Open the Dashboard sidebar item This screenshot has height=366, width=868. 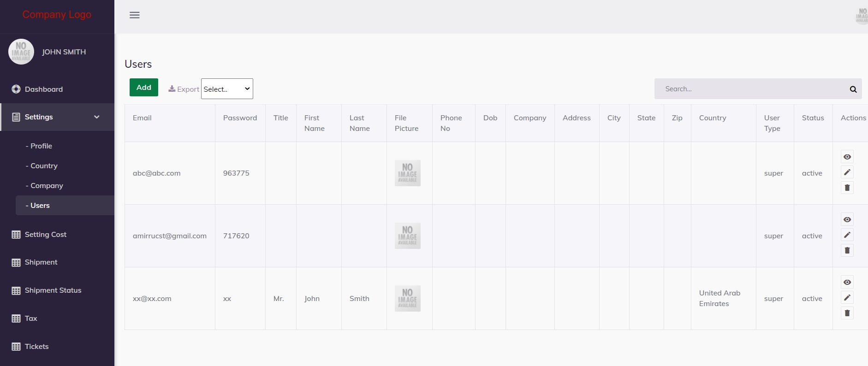coord(44,89)
